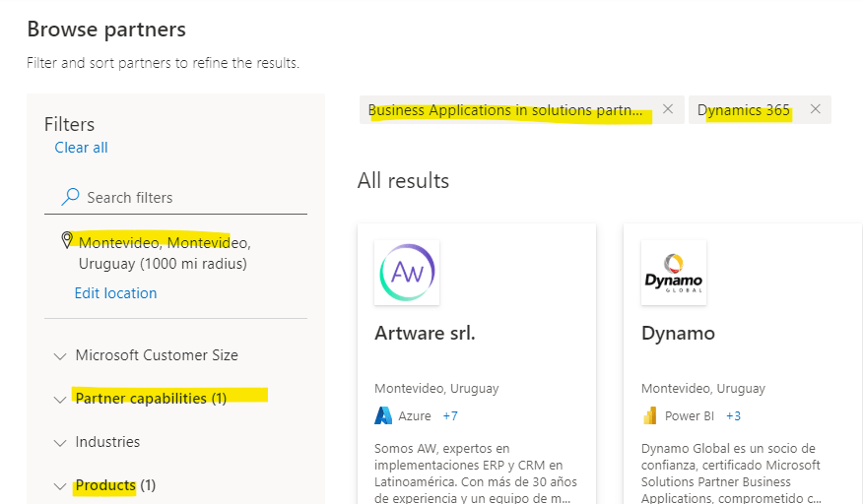This screenshot has width=863, height=504.
Task: Click the Edit location link
Action: pyautogui.click(x=115, y=293)
